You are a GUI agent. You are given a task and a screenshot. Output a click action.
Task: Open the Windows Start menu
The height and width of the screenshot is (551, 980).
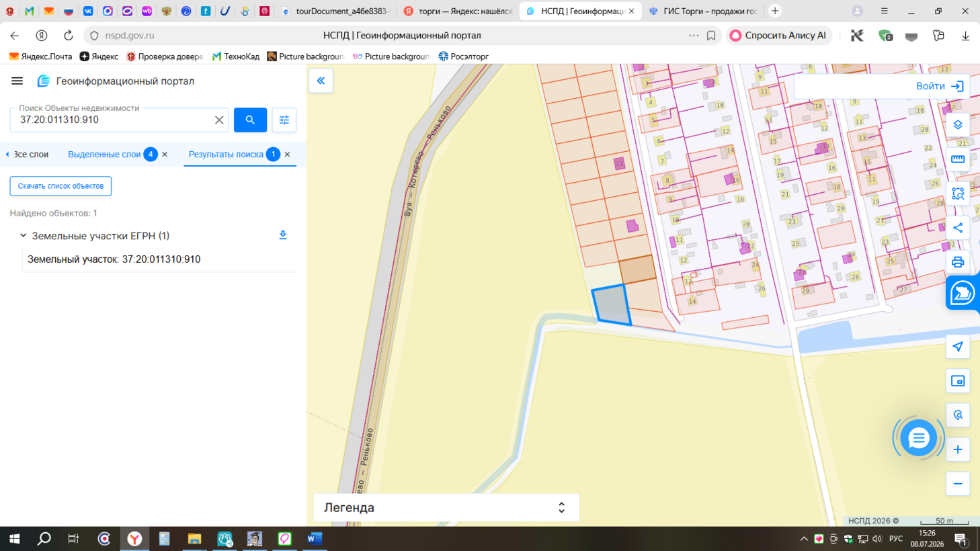pyautogui.click(x=14, y=539)
